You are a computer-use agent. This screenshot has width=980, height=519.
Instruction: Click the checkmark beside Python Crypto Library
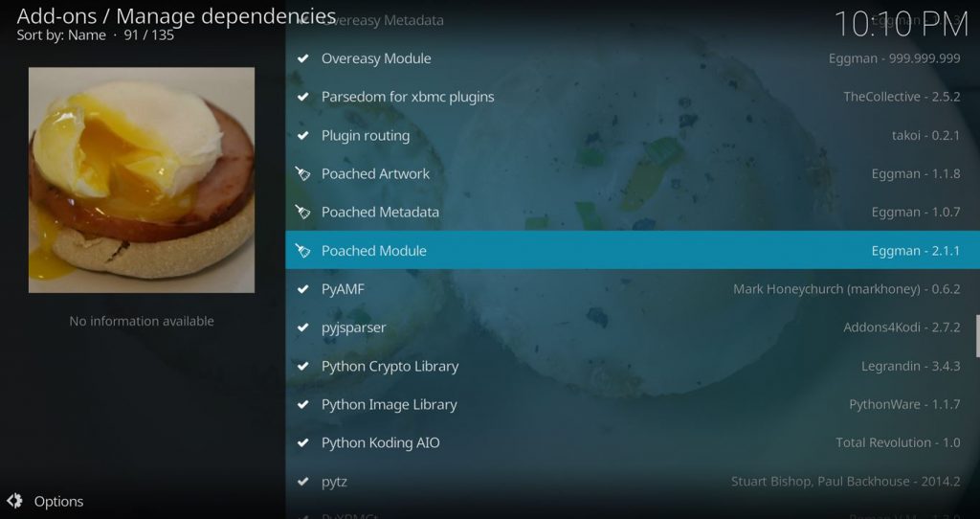[x=303, y=366]
